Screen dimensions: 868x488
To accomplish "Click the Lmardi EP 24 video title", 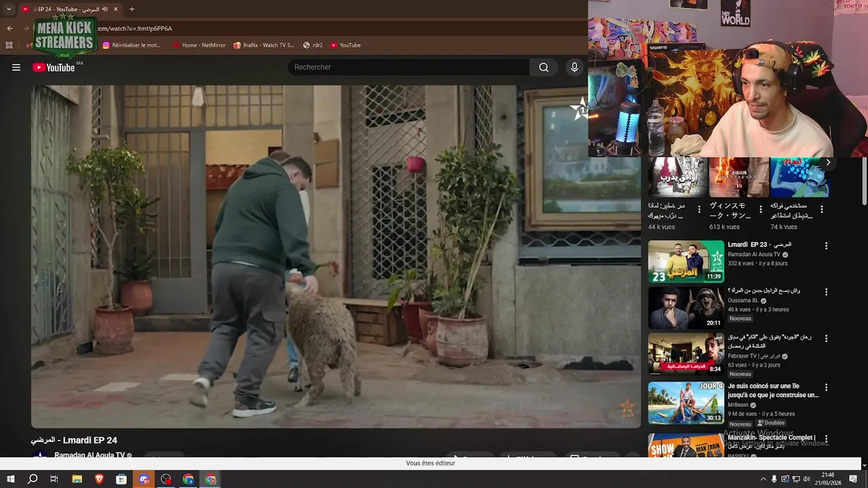I will point(74,440).
